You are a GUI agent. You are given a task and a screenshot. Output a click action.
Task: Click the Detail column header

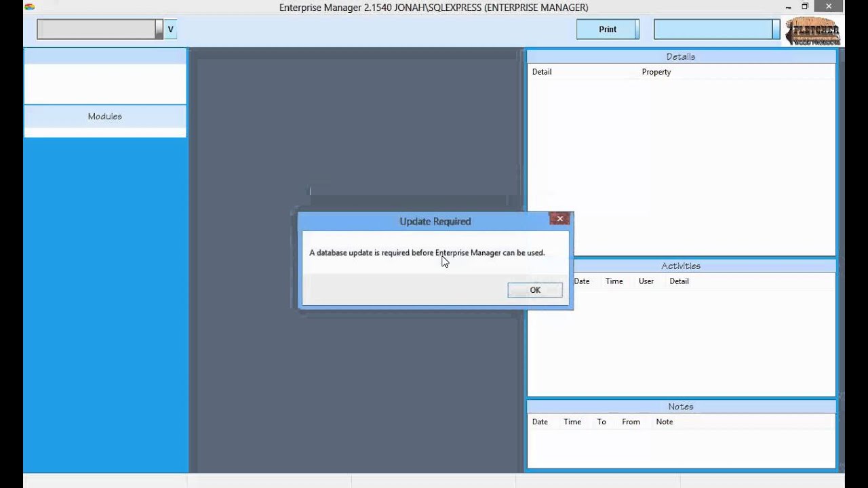click(x=542, y=72)
